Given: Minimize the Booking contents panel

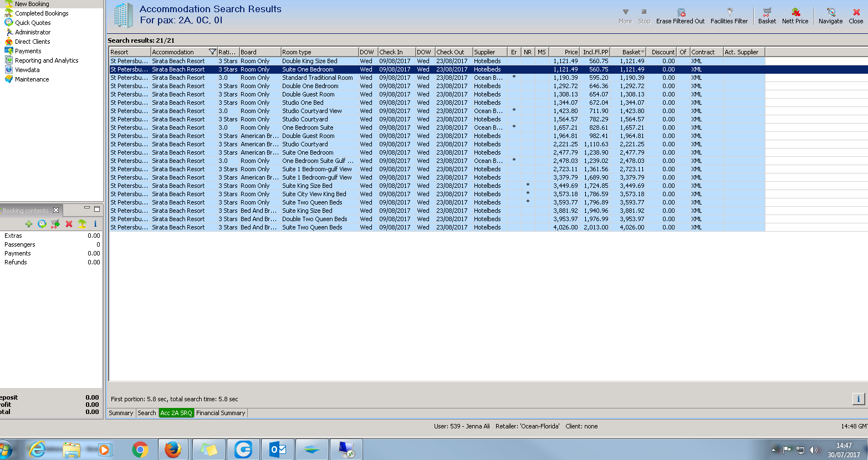Looking at the screenshot, I should pyautogui.click(x=87, y=208).
